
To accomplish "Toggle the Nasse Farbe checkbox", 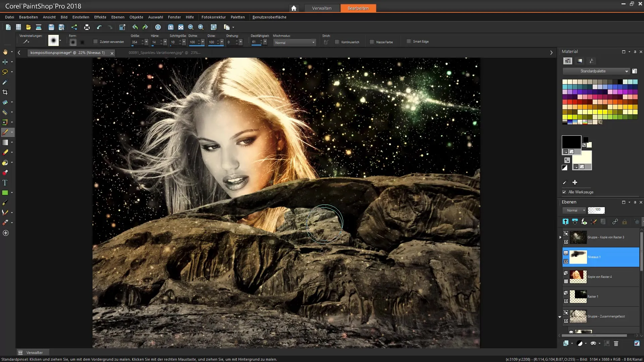I will coord(372,42).
